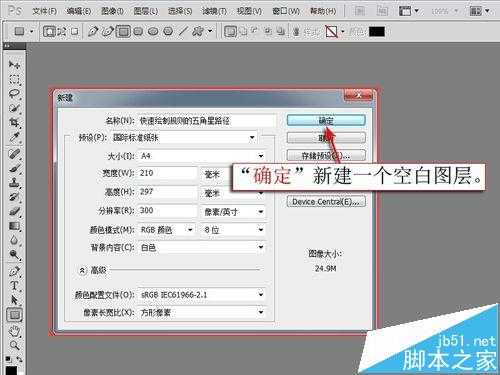Select the Brush tool
500x375 pixels.
(14, 168)
